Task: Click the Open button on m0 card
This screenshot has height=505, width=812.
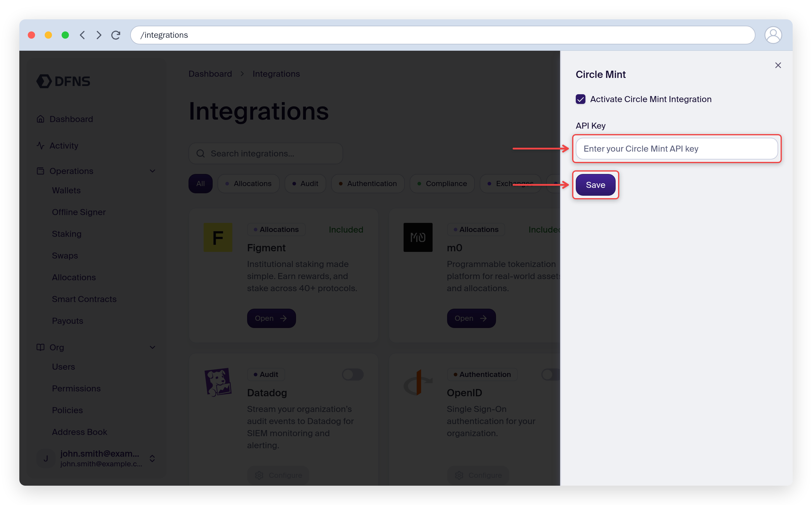Action: pyautogui.click(x=471, y=318)
